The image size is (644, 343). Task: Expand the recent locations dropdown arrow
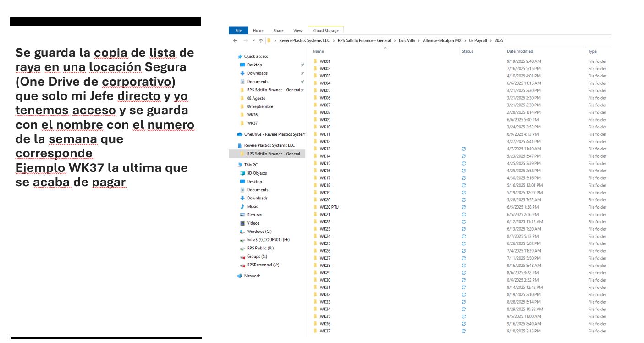(x=253, y=41)
